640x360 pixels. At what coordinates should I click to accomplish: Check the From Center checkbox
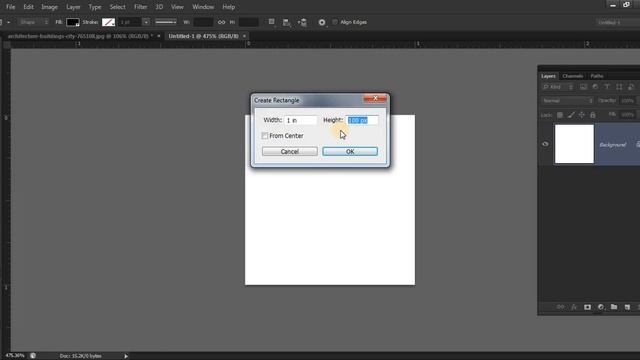[265, 136]
